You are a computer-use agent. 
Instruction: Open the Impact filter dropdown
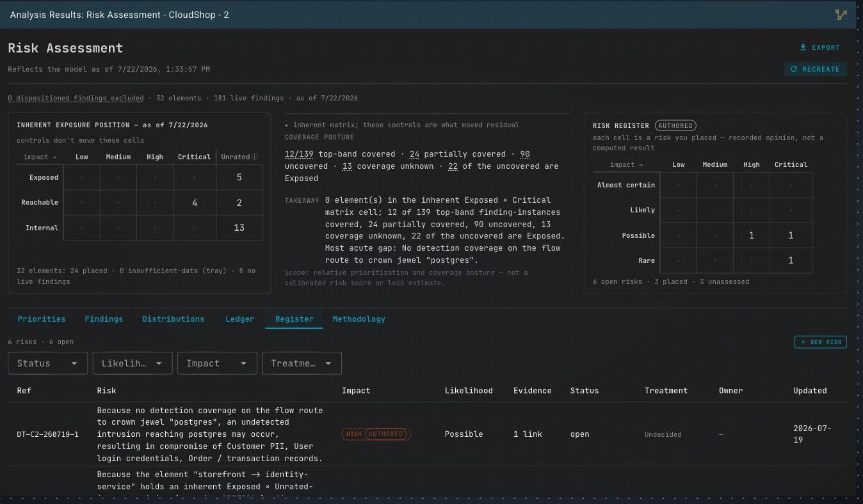(217, 363)
